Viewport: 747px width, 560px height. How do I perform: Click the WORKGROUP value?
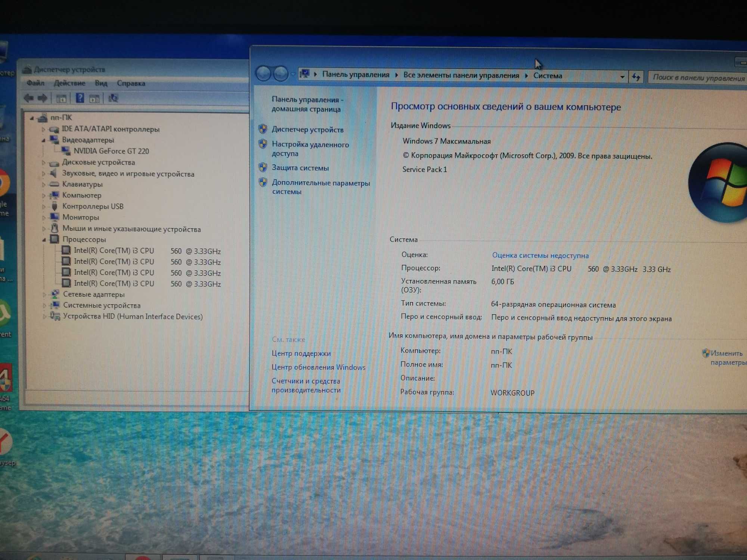(x=512, y=393)
